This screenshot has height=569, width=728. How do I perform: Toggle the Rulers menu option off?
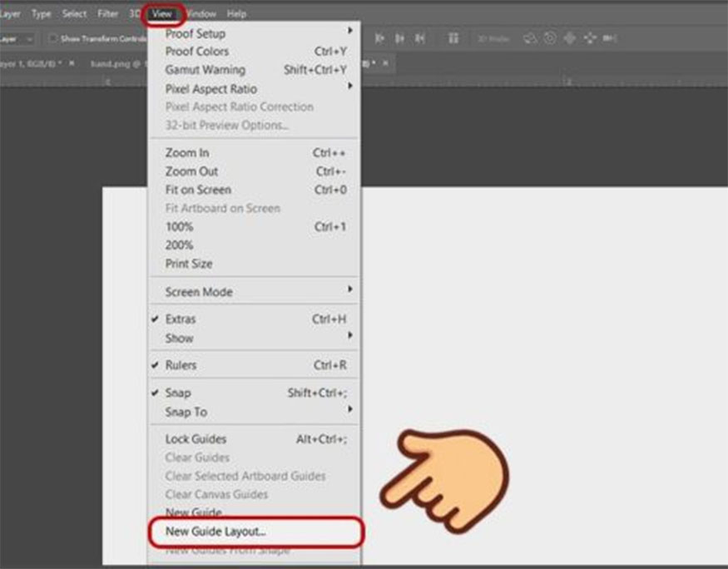[181, 365]
